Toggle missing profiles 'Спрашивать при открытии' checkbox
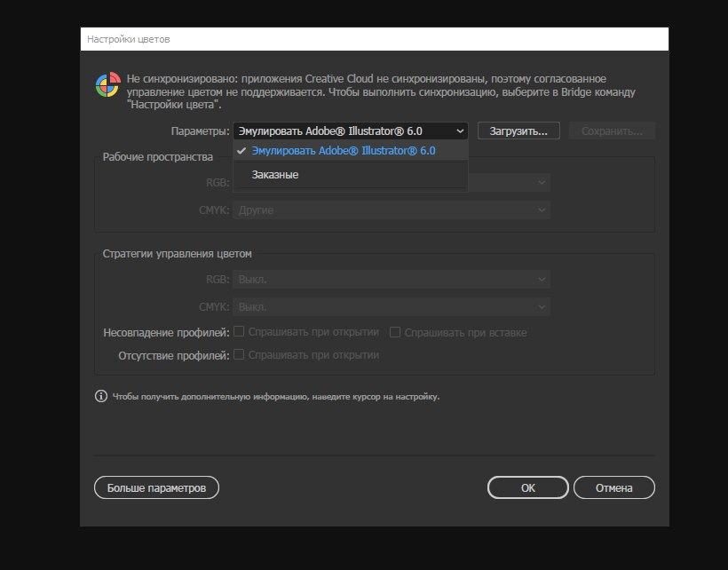Screen dimensions: 728x570 (x=239, y=354)
